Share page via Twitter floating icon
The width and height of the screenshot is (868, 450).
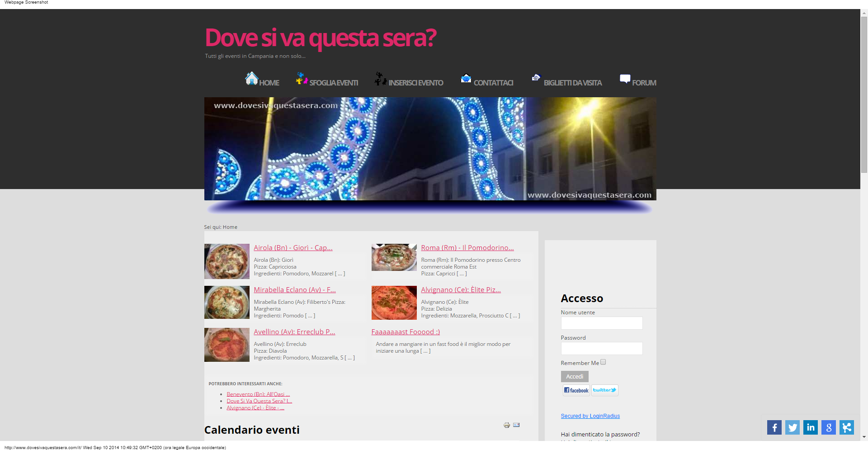pyautogui.click(x=792, y=427)
